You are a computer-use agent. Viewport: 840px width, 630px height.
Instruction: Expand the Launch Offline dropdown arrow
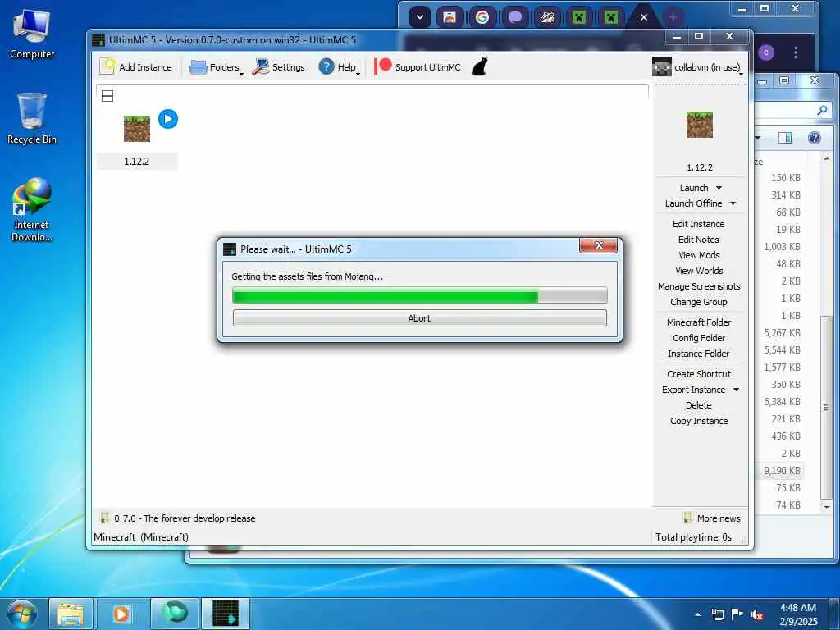point(733,203)
